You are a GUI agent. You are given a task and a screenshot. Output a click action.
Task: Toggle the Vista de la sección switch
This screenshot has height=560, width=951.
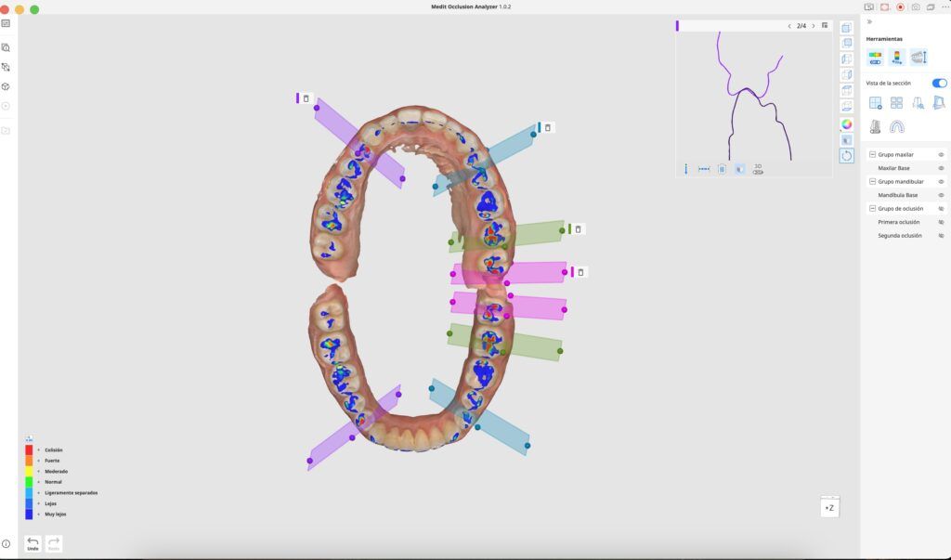coord(939,84)
